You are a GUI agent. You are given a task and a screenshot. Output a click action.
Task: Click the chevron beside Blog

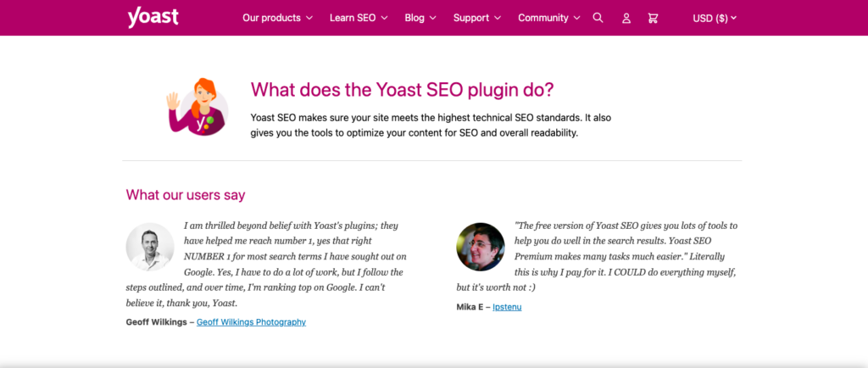click(x=433, y=18)
